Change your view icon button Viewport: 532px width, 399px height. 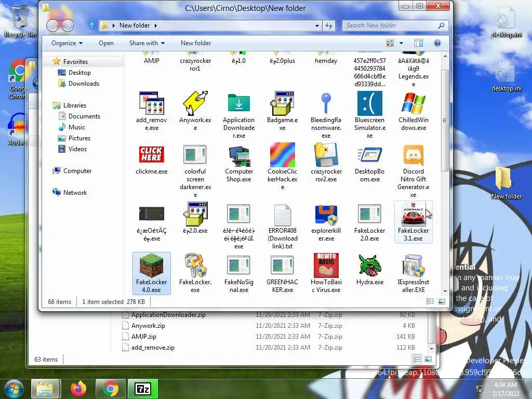[x=390, y=43]
